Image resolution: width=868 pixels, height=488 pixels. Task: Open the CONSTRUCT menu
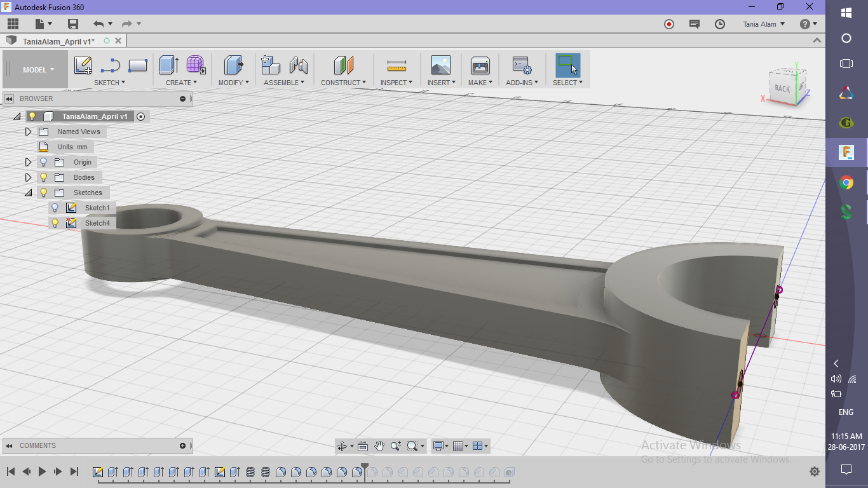[344, 83]
